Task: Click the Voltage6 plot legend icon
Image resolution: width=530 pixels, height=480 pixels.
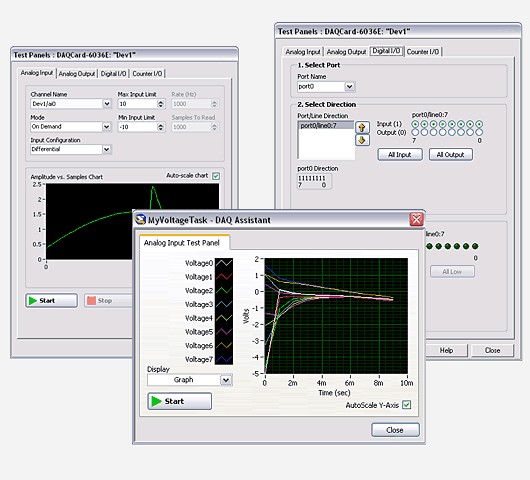Action: tap(224, 345)
